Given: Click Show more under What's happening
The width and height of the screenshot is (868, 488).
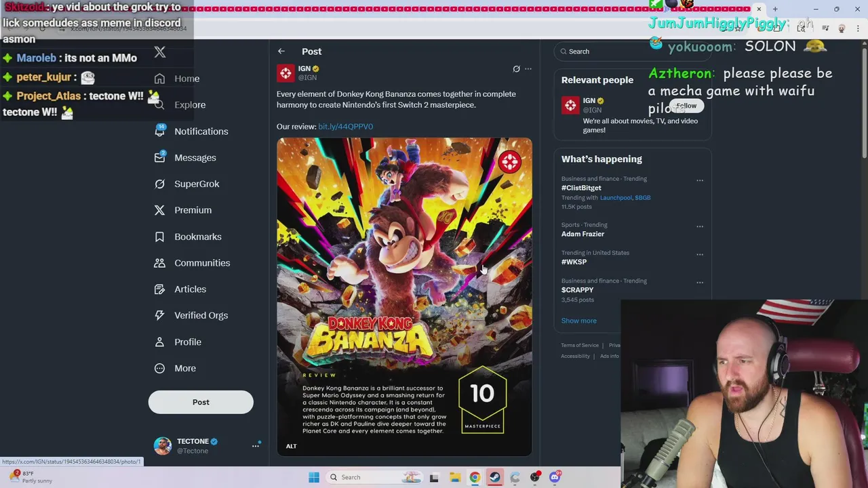Looking at the screenshot, I should pos(578,321).
